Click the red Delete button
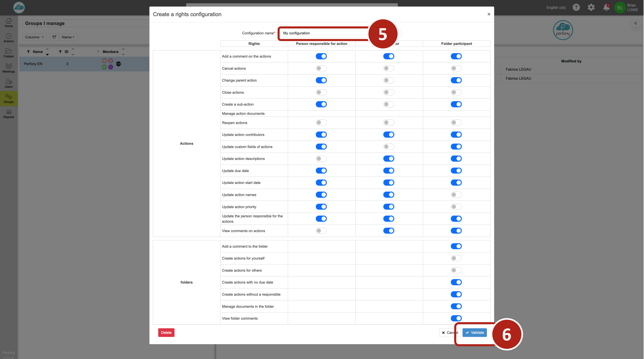The width and height of the screenshot is (644, 359). 166,333
